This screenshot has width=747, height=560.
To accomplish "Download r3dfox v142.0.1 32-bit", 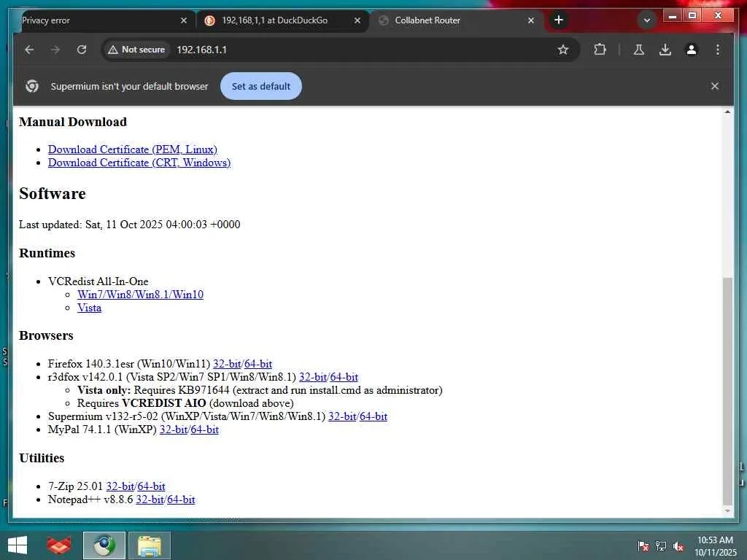I will [x=313, y=377].
